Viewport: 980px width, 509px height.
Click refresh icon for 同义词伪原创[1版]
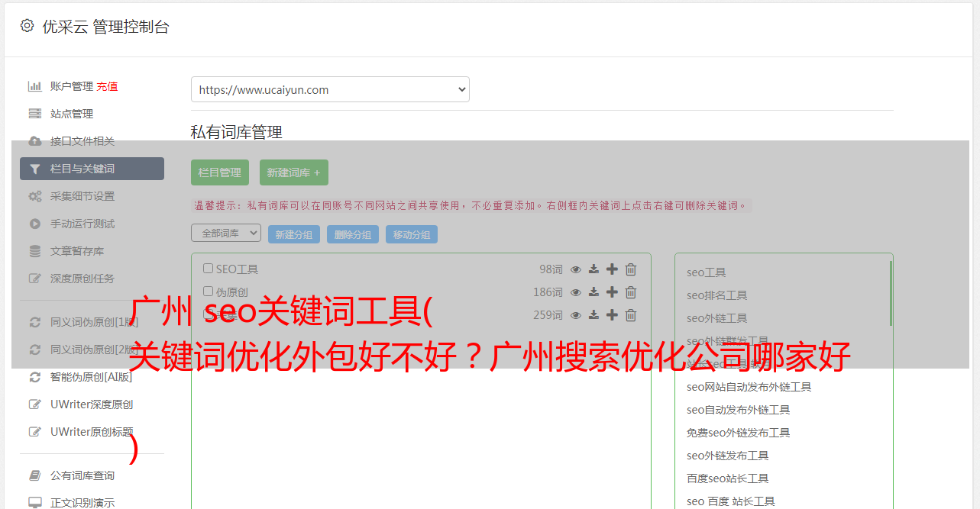click(x=35, y=322)
